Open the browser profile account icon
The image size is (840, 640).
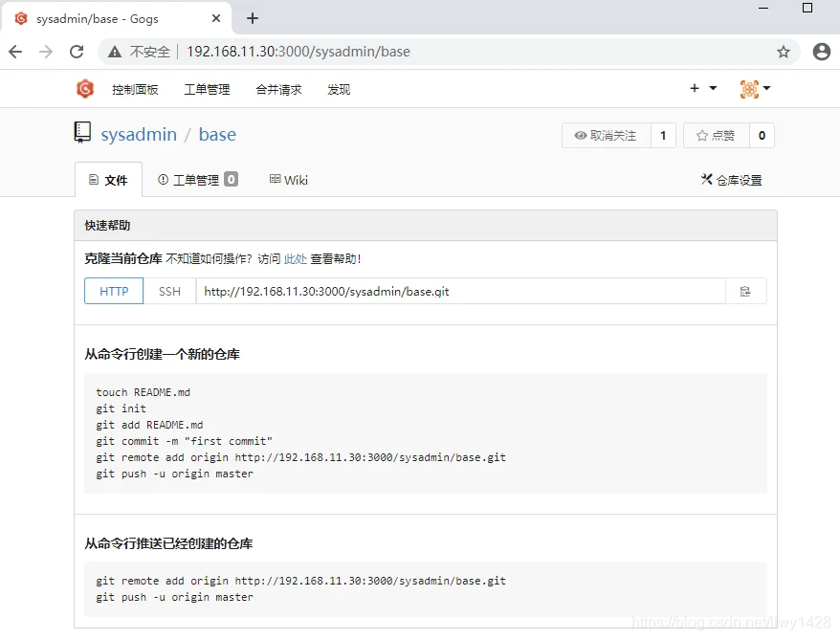(x=821, y=52)
